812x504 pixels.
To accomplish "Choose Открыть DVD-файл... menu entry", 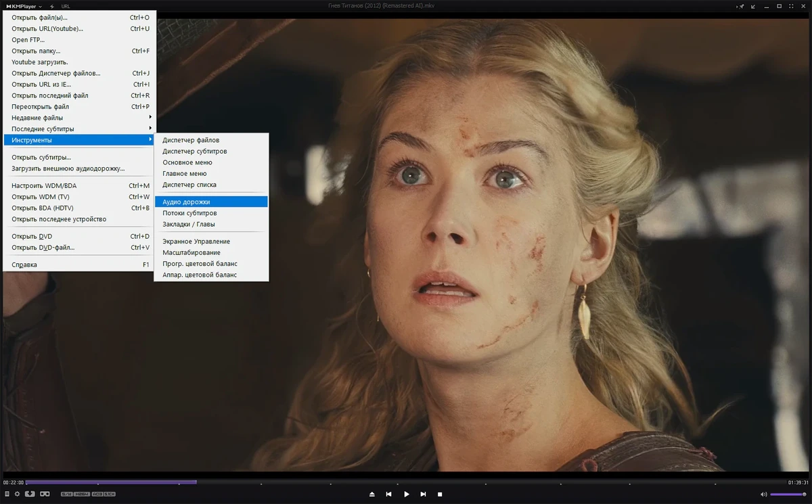I will [x=80, y=248].
